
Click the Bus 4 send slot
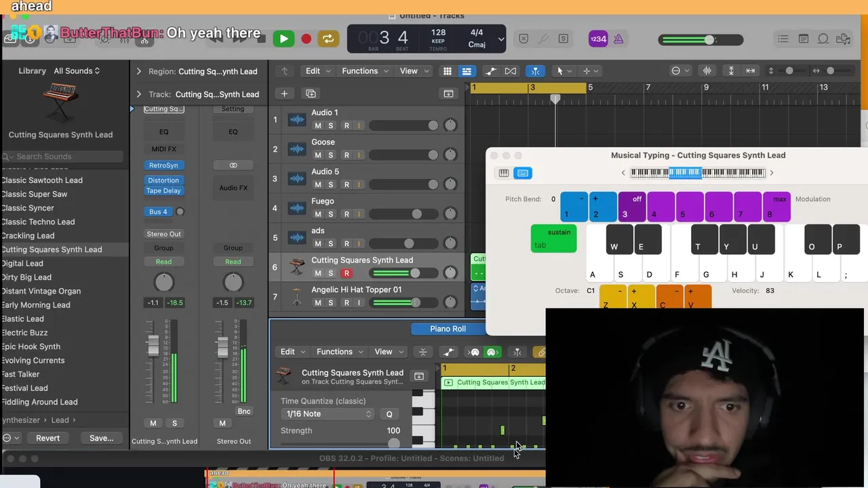[x=158, y=211]
